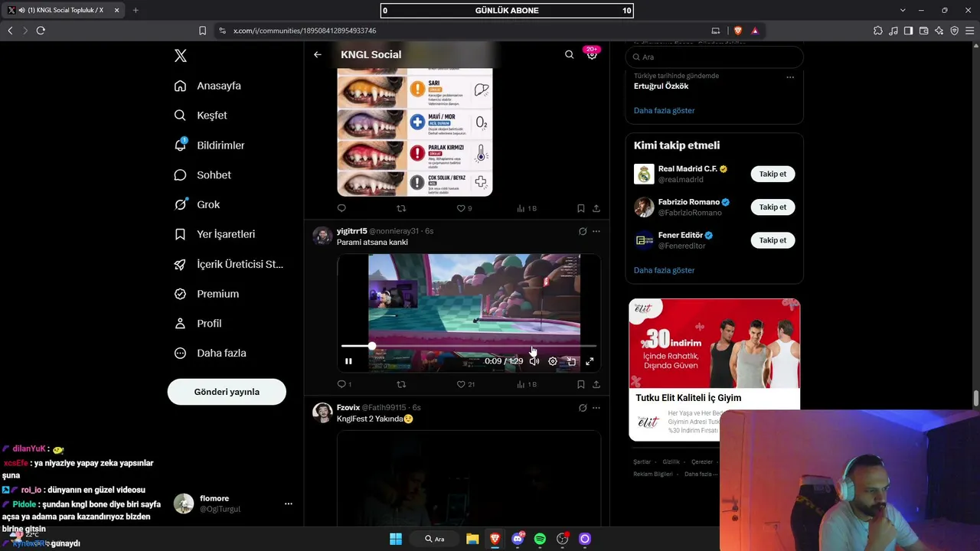This screenshot has height=551, width=980.
Task: Open Grok actions on yigitrr15 post
Action: (583, 231)
